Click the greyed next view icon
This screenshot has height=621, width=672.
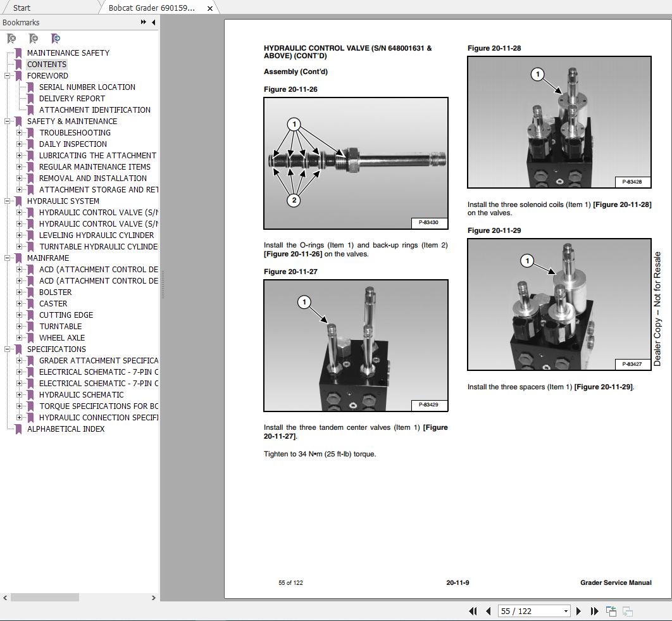628,611
